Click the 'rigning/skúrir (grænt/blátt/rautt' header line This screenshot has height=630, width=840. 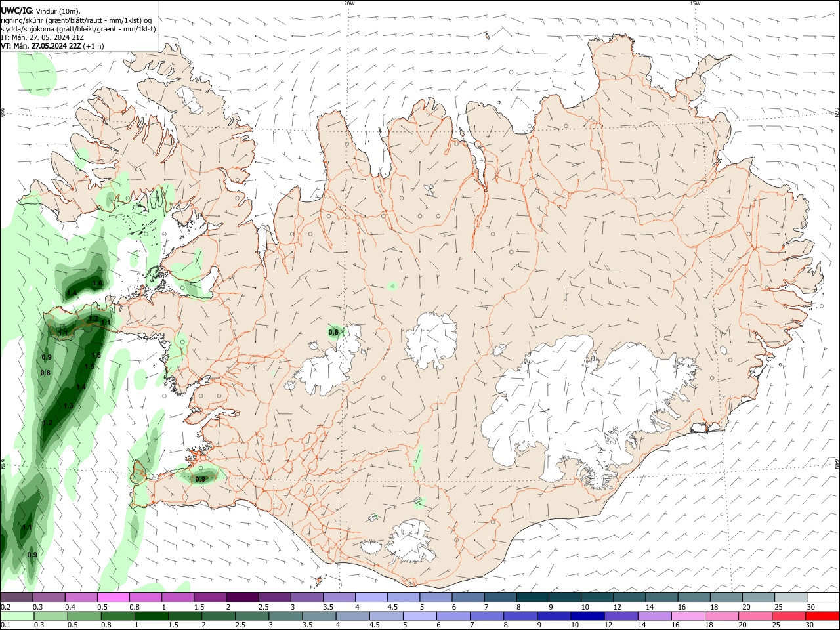click(76, 20)
